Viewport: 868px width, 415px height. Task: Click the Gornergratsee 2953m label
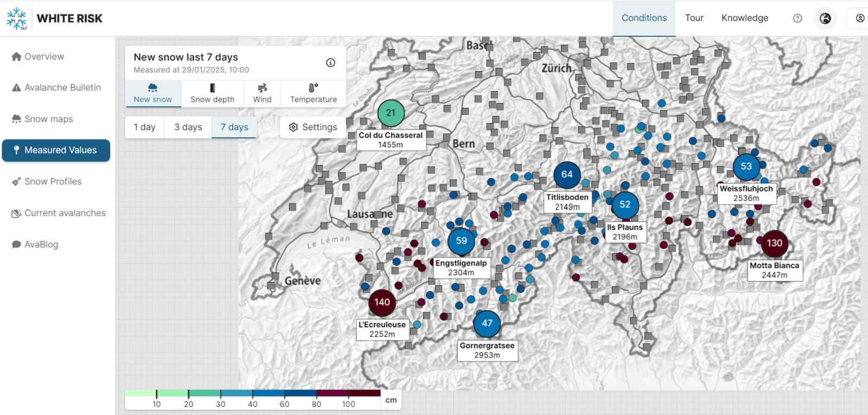487,350
